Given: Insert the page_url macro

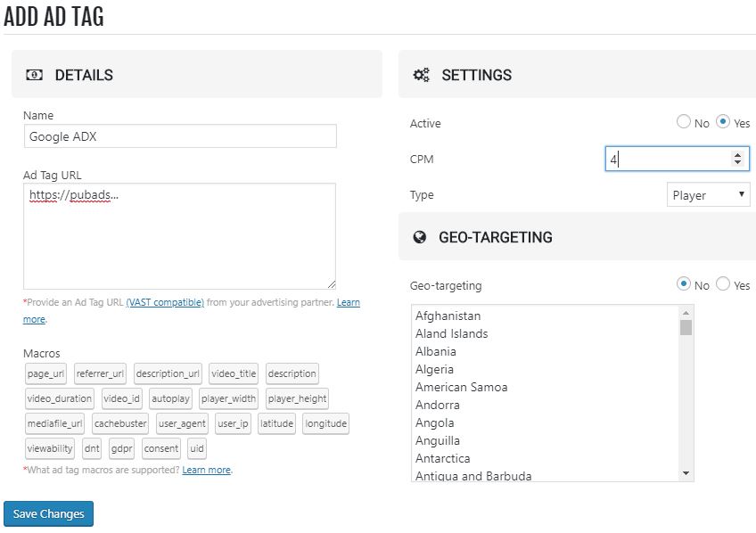Looking at the screenshot, I should [45, 373].
